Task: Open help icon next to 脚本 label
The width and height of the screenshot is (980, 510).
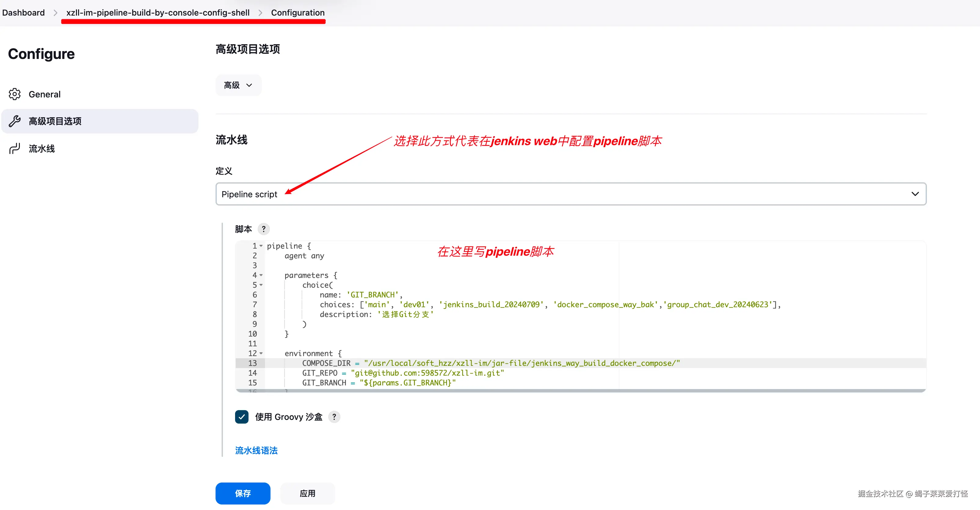Action: [x=264, y=229]
